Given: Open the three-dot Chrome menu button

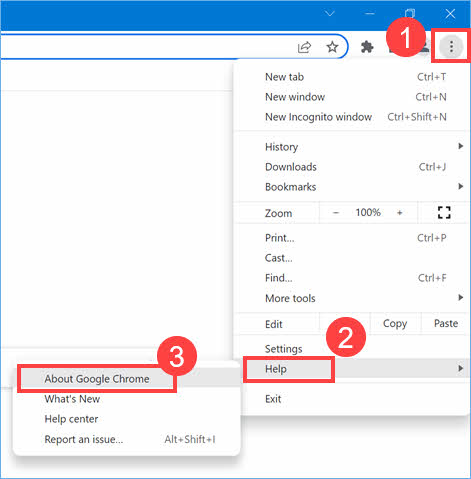Looking at the screenshot, I should pos(451,47).
